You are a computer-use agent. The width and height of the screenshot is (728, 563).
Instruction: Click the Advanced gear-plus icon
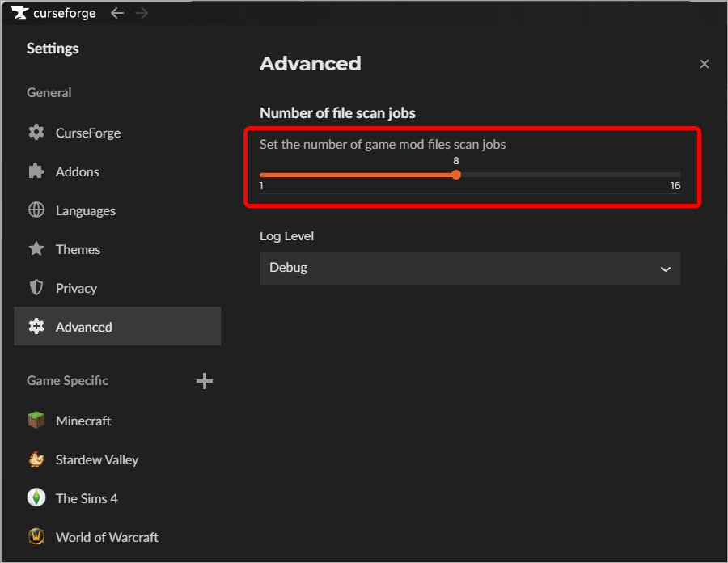36,326
